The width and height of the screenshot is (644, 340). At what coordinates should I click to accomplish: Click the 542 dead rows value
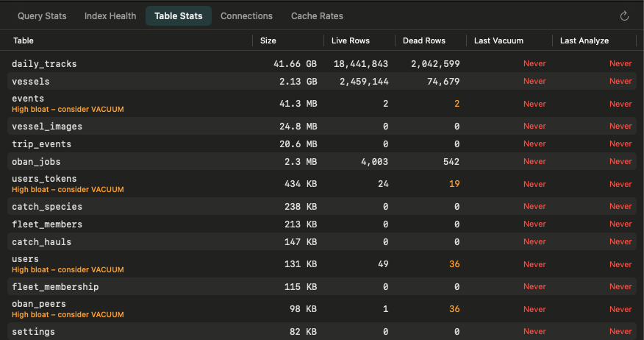pyautogui.click(x=451, y=162)
